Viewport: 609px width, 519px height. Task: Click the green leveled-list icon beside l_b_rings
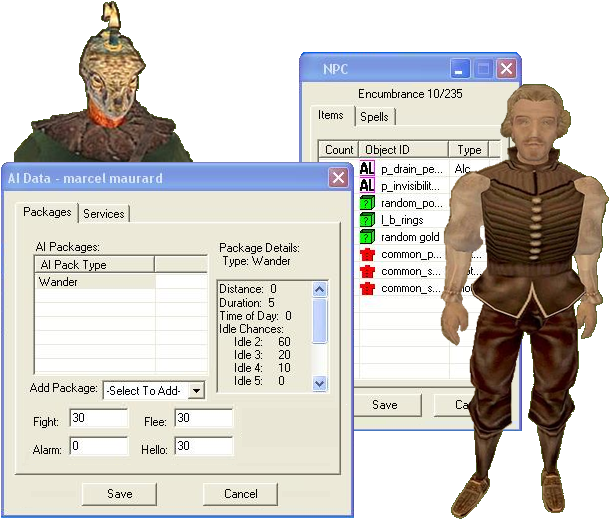(367, 220)
